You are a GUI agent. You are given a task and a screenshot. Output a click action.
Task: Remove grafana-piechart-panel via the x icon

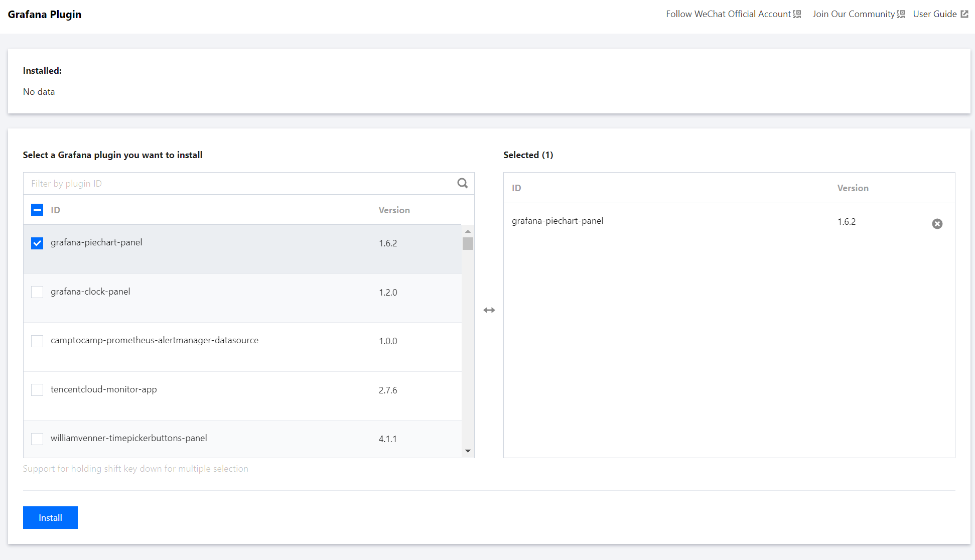coord(937,224)
